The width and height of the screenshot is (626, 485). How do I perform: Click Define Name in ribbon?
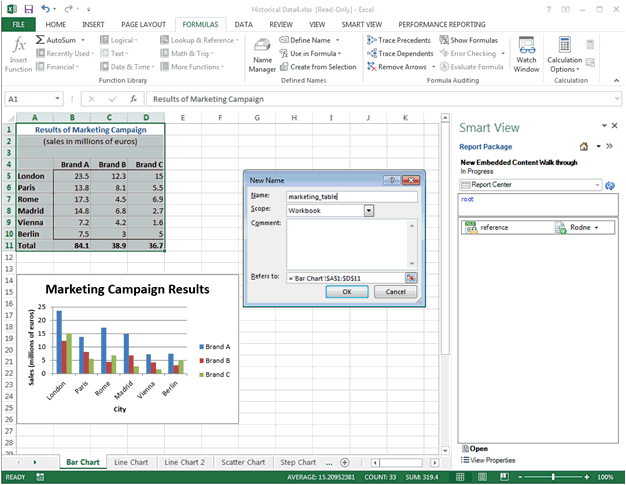(x=309, y=40)
